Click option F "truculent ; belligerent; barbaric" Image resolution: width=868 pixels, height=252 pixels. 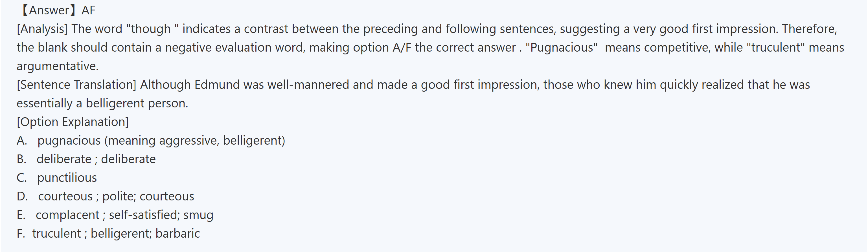click(x=116, y=233)
